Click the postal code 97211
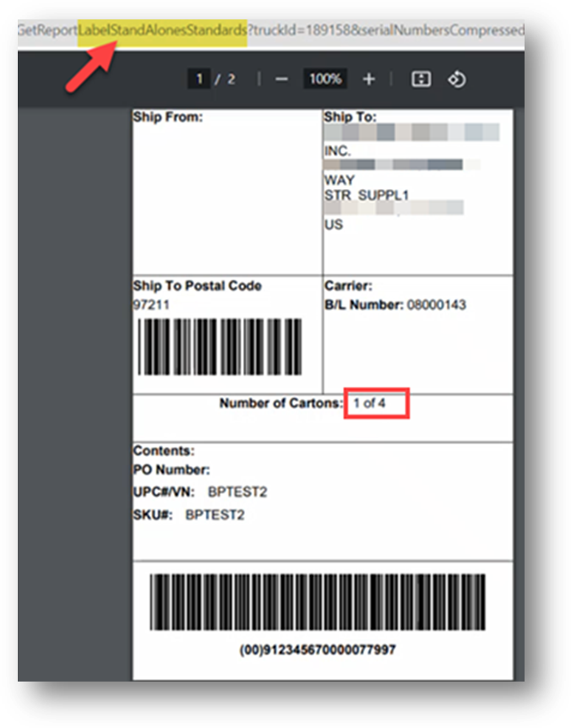The image size is (571, 728). (x=152, y=304)
